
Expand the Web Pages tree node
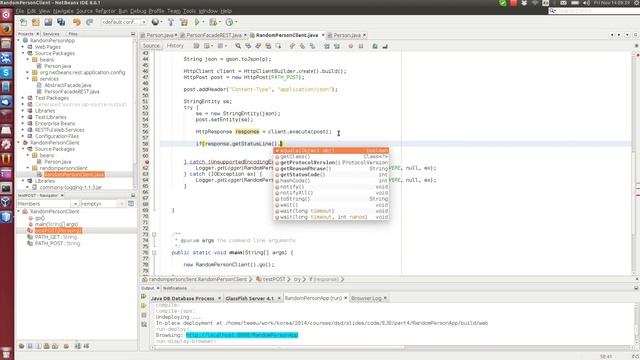[x=23, y=47]
